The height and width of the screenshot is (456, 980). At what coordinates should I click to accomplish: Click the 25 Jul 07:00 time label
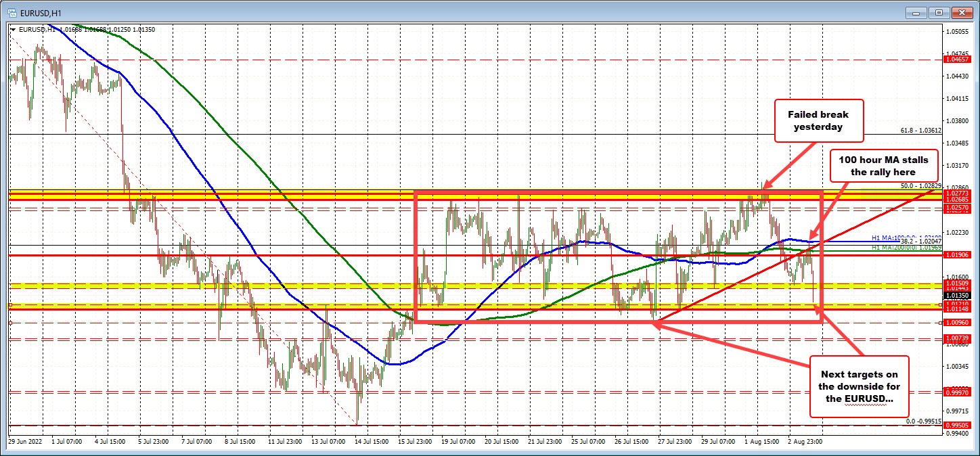tap(587, 441)
